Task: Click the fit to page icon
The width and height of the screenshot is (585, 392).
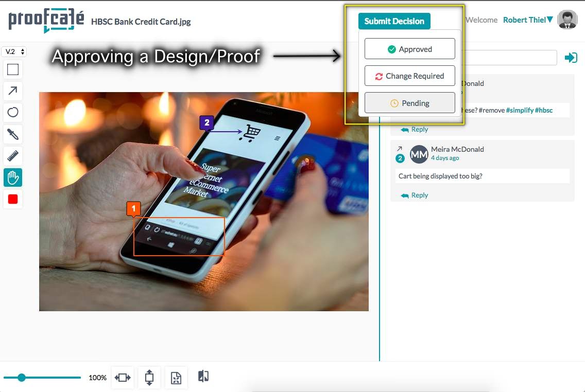Action: (x=176, y=378)
